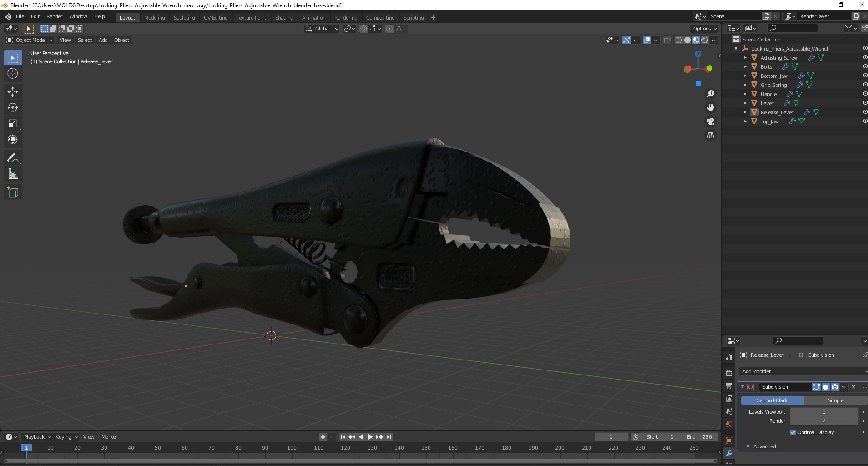Switch to rendered viewport shading
The width and height of the screenshot is (868, 466).
click(705, 40)
